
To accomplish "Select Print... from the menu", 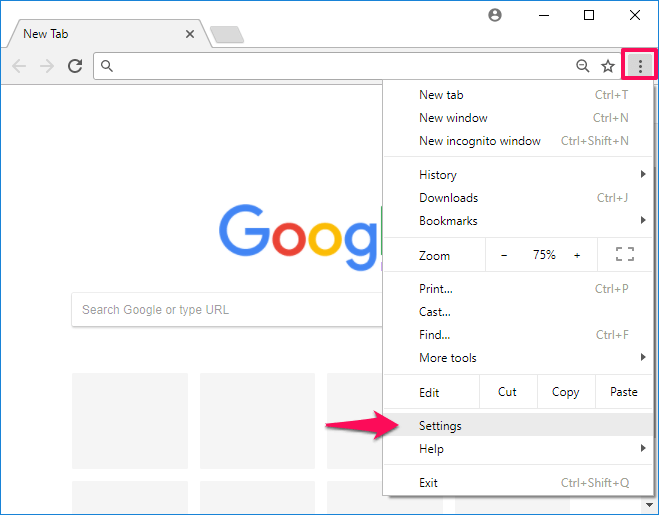I will (x=518, y=289).
